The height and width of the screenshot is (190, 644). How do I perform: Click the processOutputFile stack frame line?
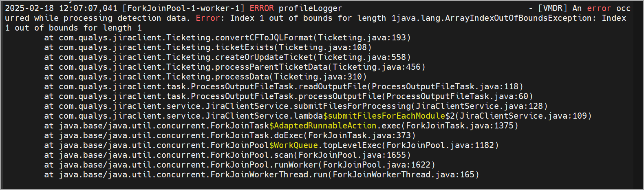[289, 96]
